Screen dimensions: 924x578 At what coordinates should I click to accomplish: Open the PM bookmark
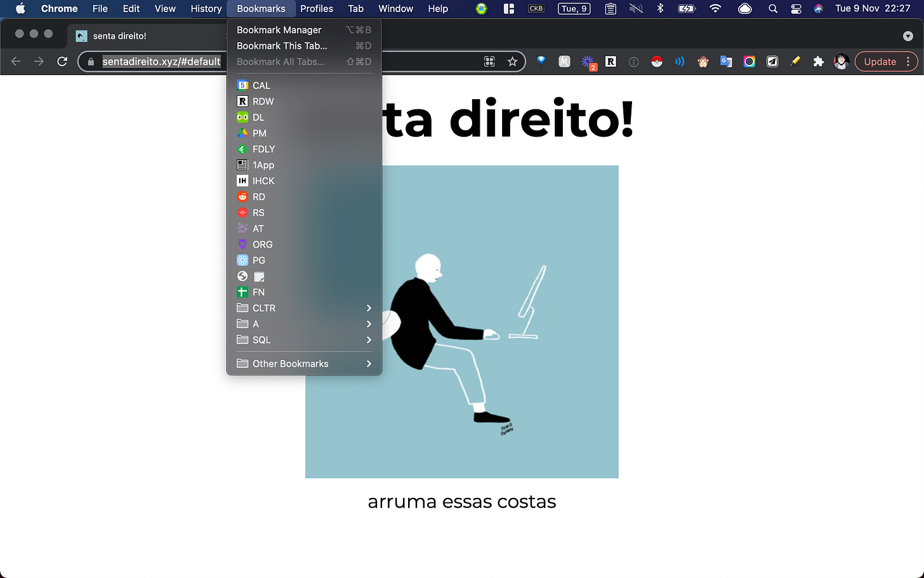304,133
